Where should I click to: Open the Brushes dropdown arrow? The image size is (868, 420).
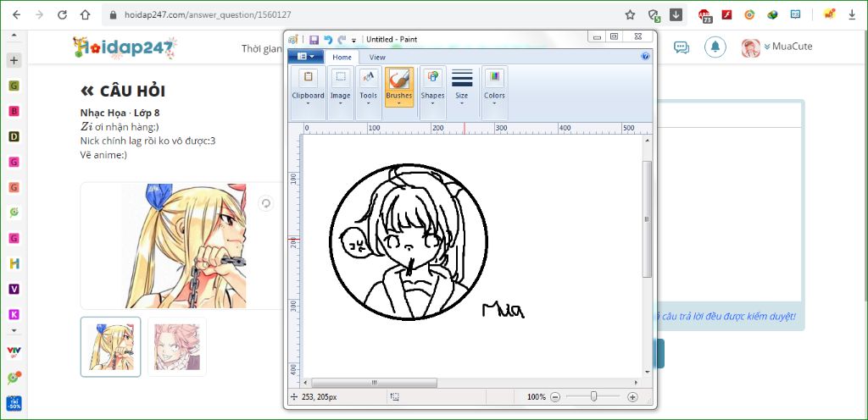[x=399, y=102]
